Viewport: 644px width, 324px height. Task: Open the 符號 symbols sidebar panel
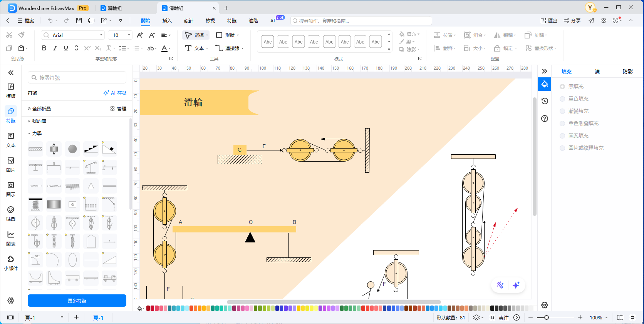(11, 115)
